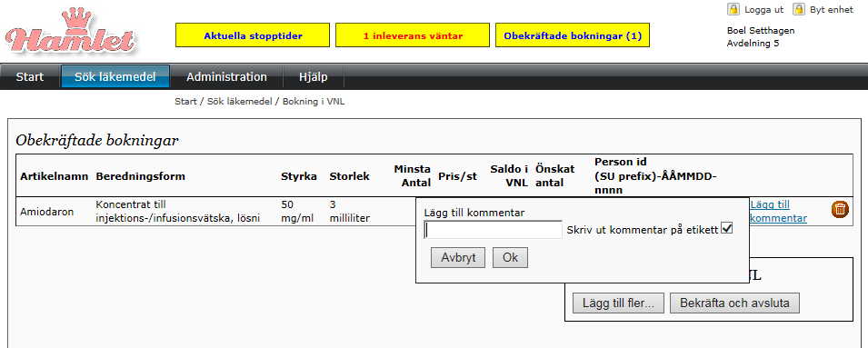This screenshot has height=348, width=868.
Task: Click the Pris/st column header
Action: click(457, 176)
